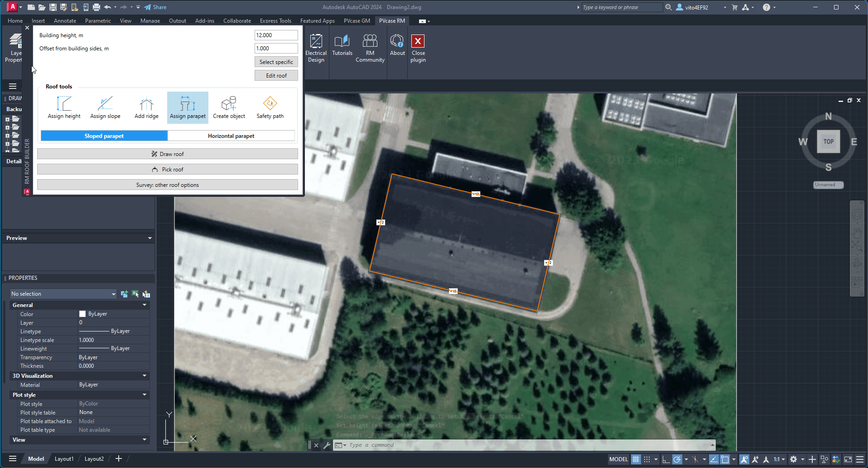This screenshot has width=868, height=468.
Task: Click the Pick roof button
Action: 168,170
